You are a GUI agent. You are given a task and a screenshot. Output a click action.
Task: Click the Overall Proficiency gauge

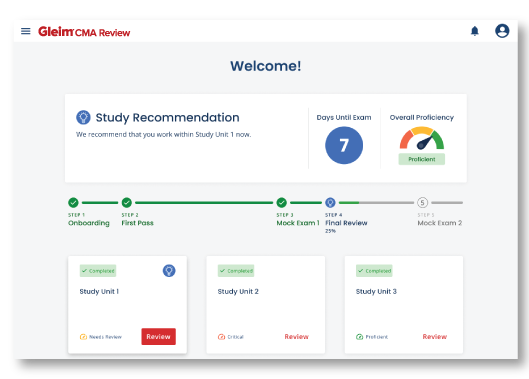[422, 138]
